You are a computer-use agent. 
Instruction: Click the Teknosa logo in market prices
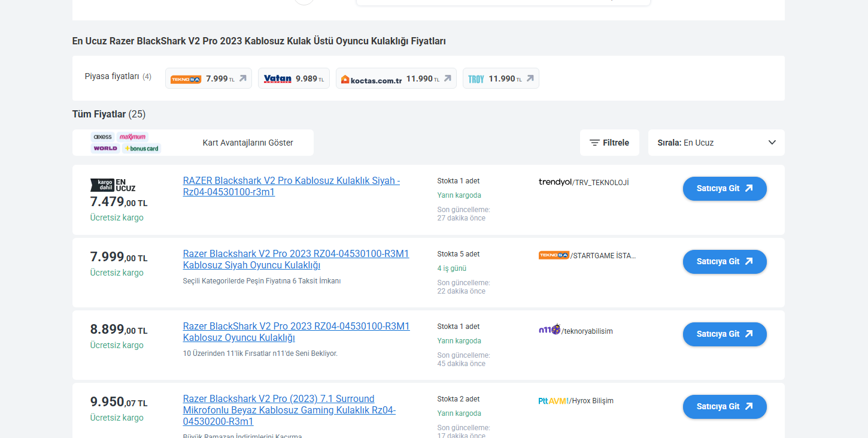pos(186,79)
